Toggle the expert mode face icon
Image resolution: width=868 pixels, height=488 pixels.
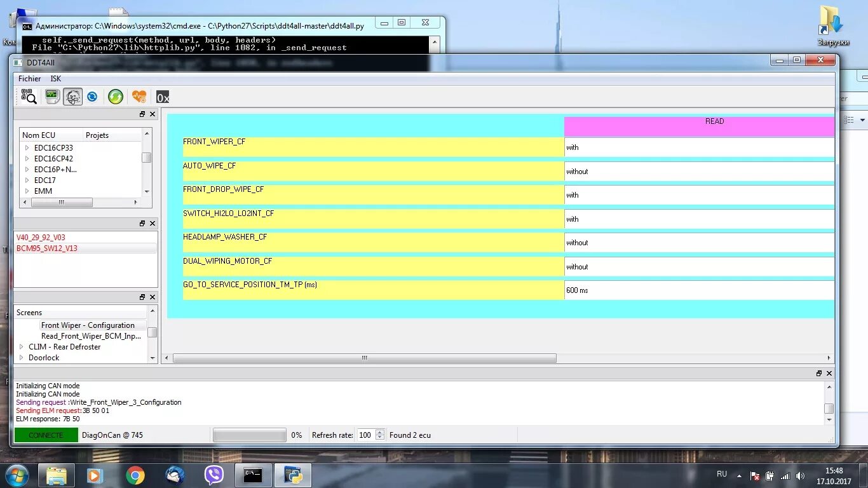point(72,97)
